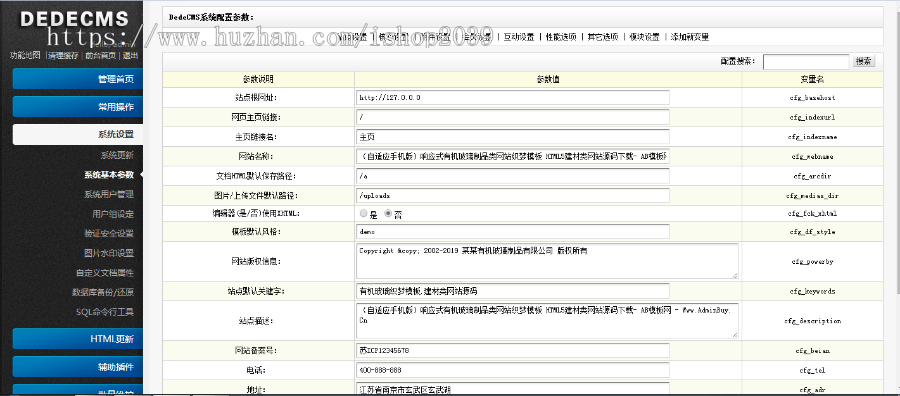
Task: Click the 搜索 config search button
Action: pos(864,61)
